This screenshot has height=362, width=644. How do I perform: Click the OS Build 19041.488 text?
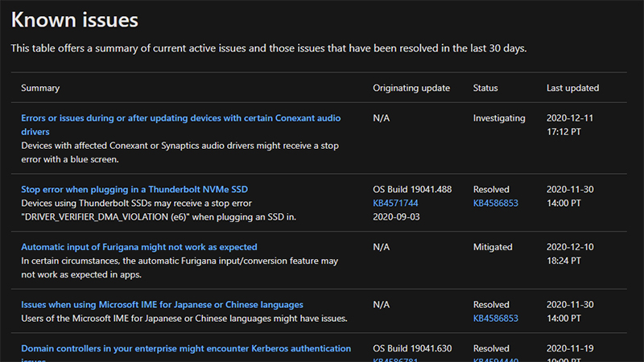412,189
